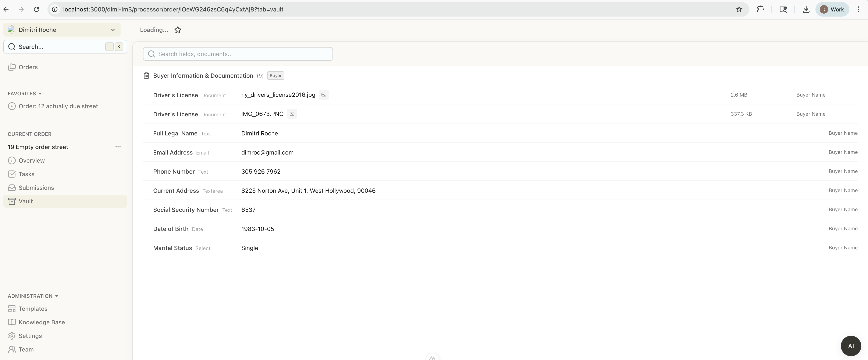Click image preview icon for ny_drivers_license2016.jpg
868x360 pixels.
(323, 95)
